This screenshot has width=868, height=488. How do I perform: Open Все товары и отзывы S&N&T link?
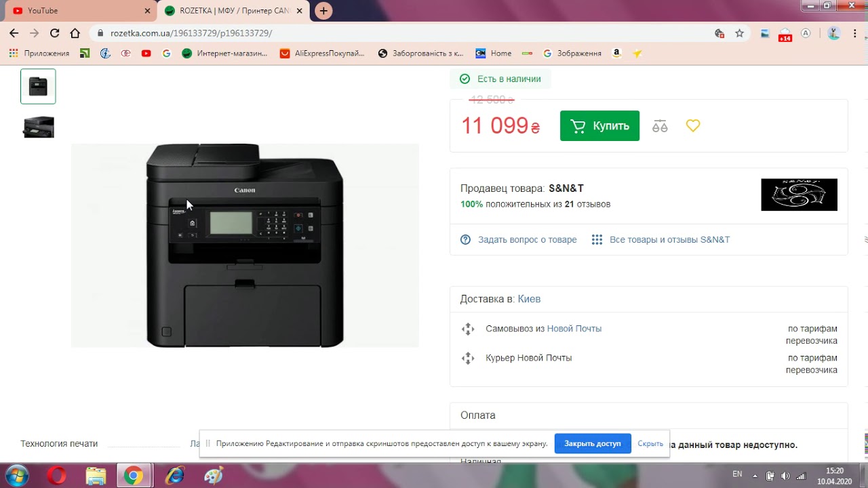[x=669, y=239]
